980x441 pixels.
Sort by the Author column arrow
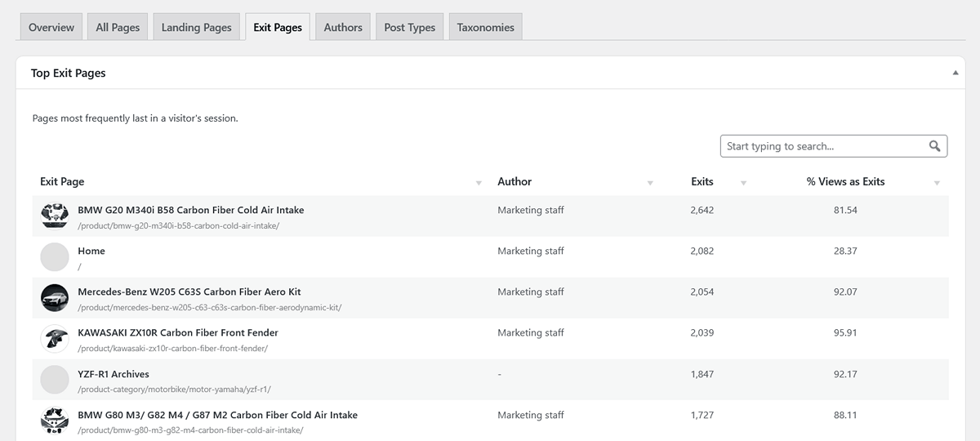(650, 183)
